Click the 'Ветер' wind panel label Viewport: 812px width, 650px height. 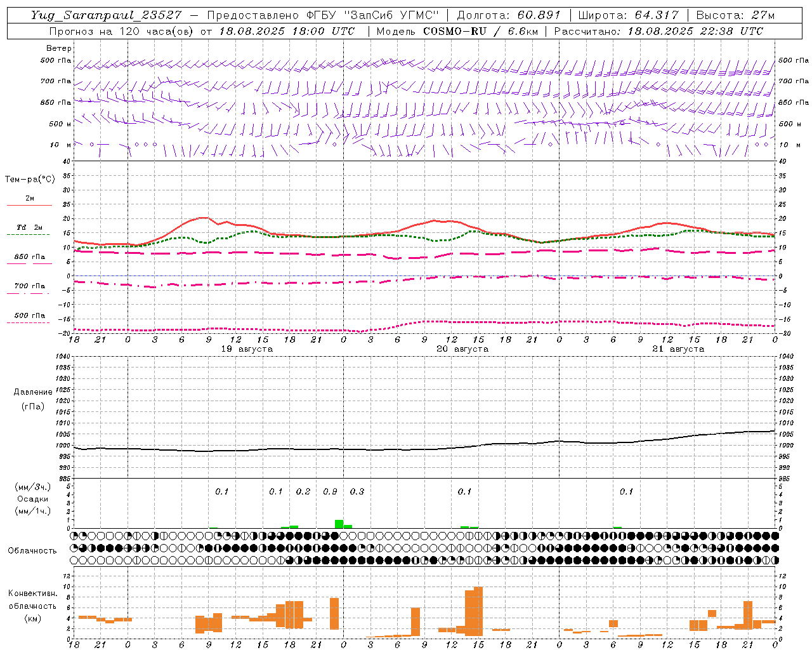pos(59,48)
